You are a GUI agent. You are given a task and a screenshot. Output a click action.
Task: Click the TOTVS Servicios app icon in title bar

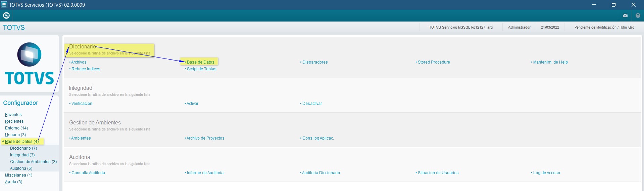tap(4, 5)
